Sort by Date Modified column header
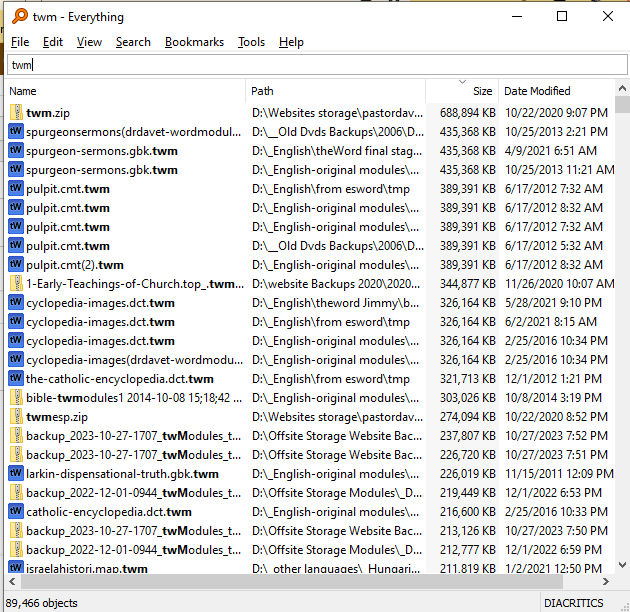The width and height of the screenshot is (630, 612). pyautogui.click(x=557, y=91)
